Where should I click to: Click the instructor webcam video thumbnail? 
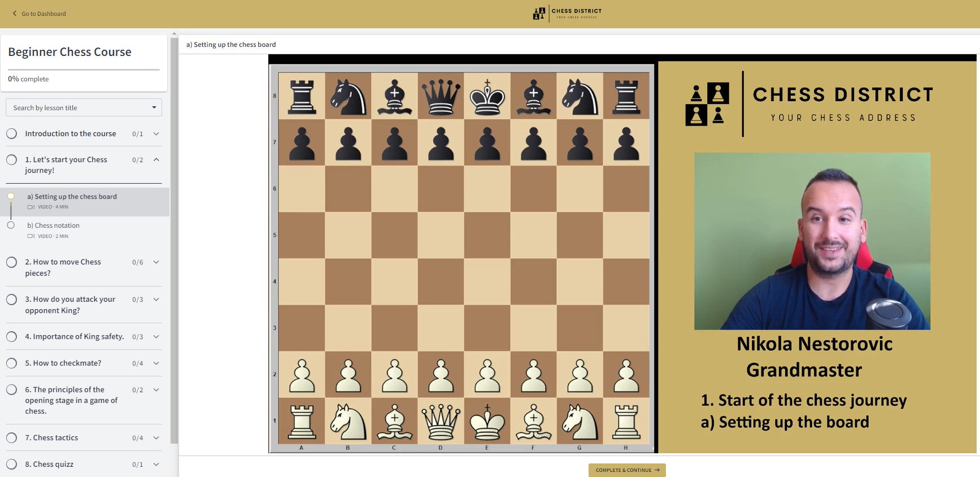point(812,241)
